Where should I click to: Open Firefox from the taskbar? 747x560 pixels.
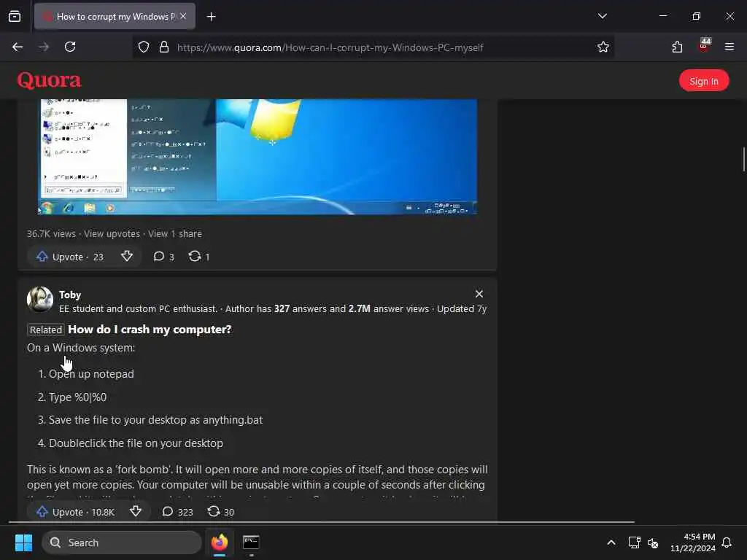[220, 542]
